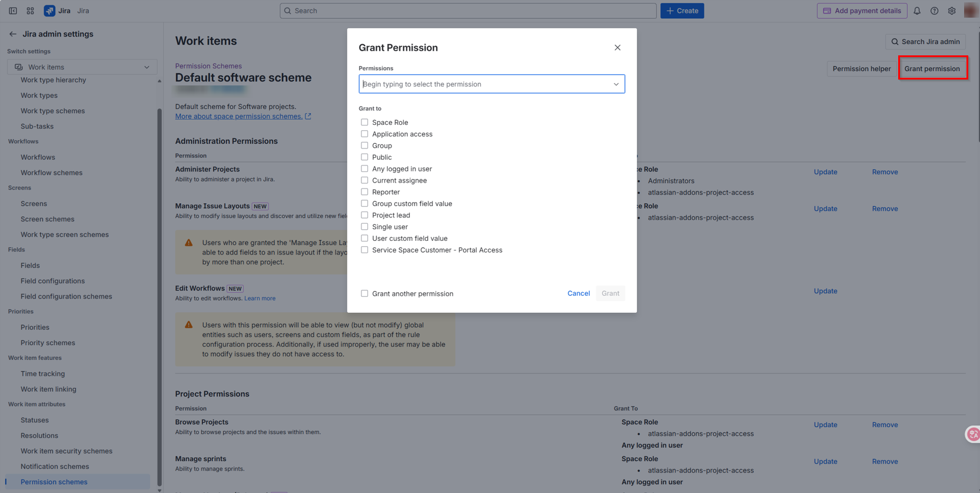Open the app switcher grid icon

pos(30,11)
